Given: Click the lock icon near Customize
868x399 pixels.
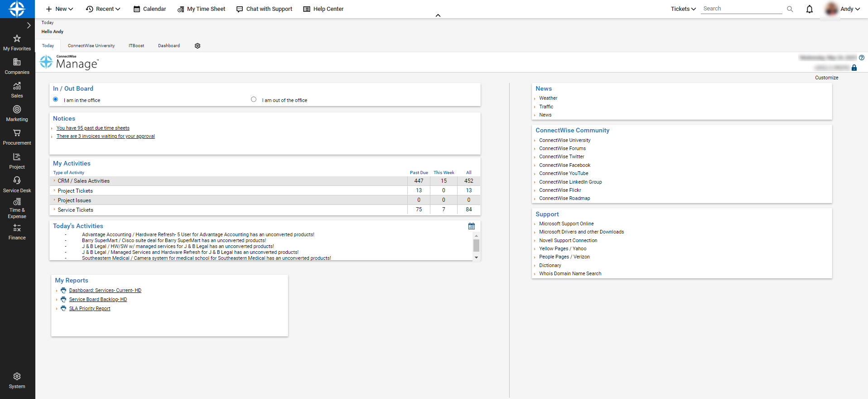Looking at the screenshot, I should point(854,68).
